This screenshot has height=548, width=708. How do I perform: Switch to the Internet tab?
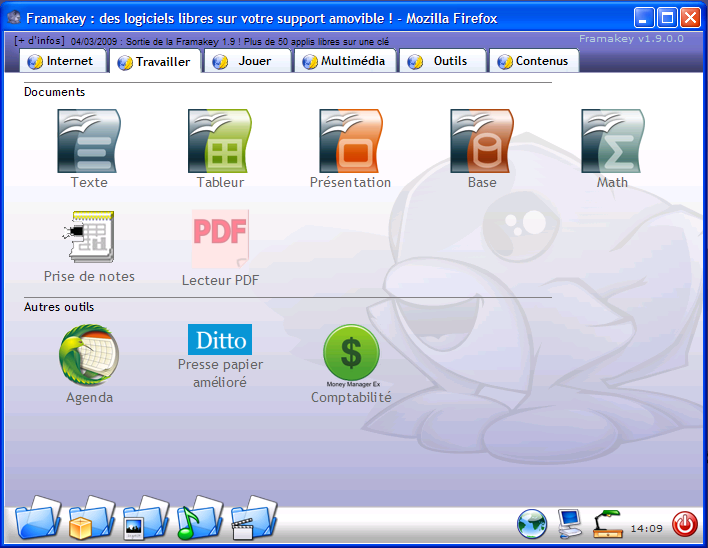click(x=61, y=61)
